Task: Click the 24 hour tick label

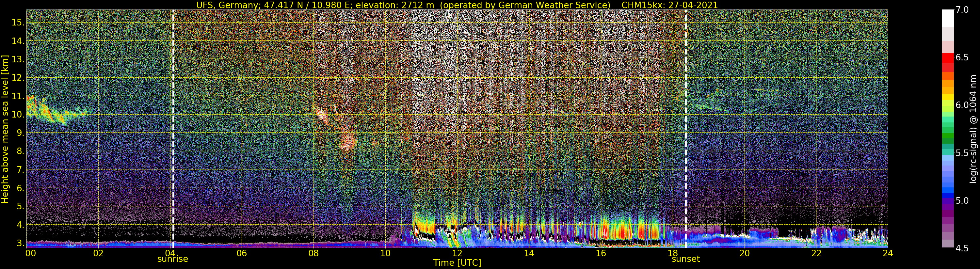Action: pos(888,253)
